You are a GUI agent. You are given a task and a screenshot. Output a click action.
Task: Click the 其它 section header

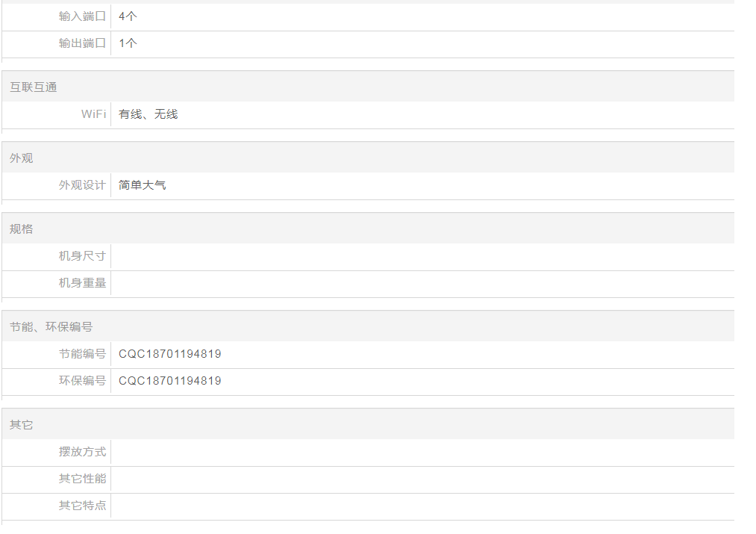pyautogui.click(x=22, y=425)
